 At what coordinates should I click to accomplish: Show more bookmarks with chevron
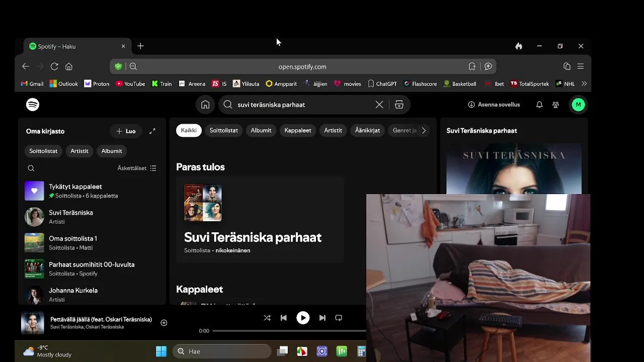tap(584, 84)
